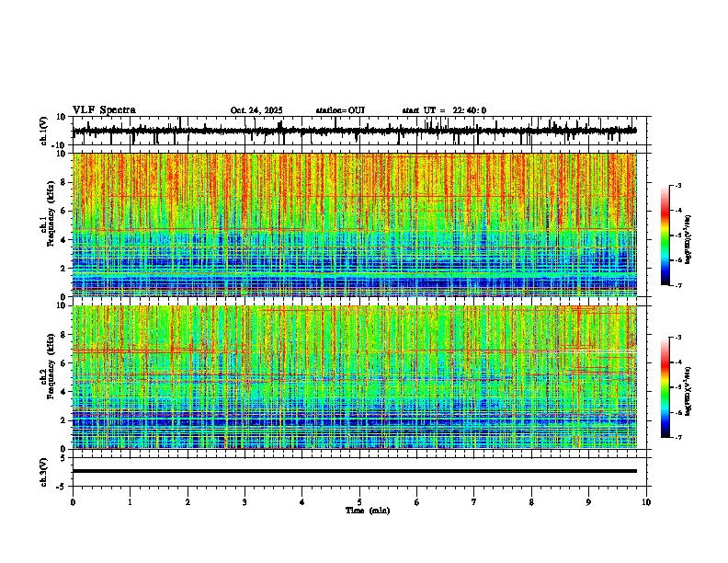Click the "2" kHz tick on the ch.1 spectrogram axis
The height and width of the screenshot is (563, 728).
[64, 268]
